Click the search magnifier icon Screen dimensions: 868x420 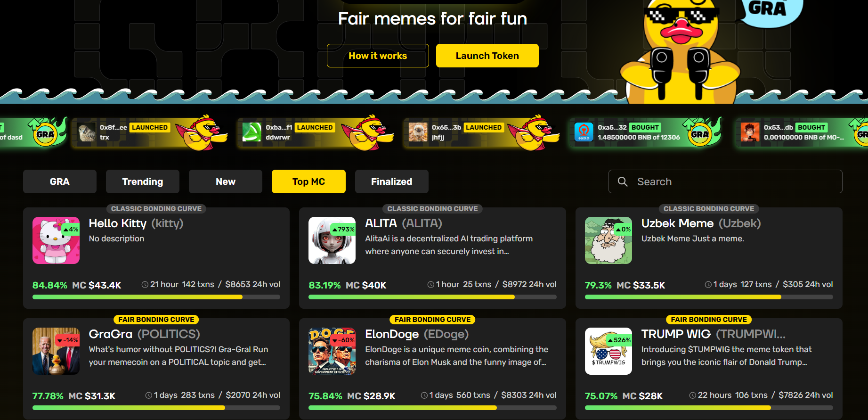(622, 181)
